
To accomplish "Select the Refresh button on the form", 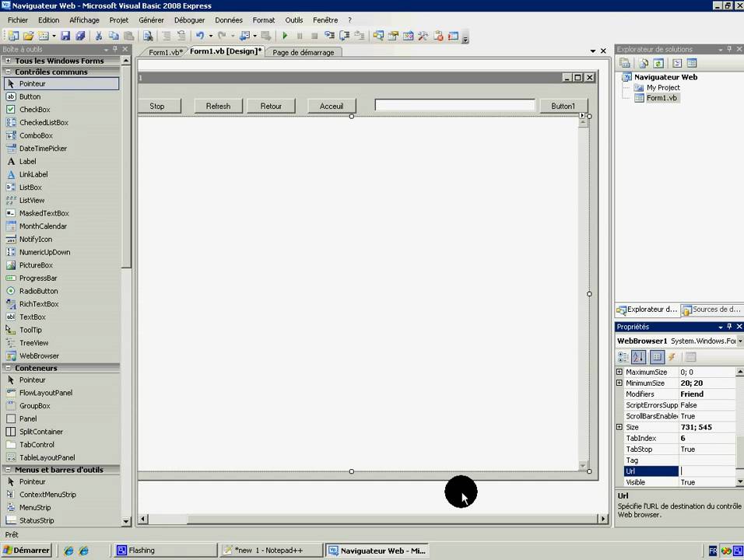I will coord(218,107).
